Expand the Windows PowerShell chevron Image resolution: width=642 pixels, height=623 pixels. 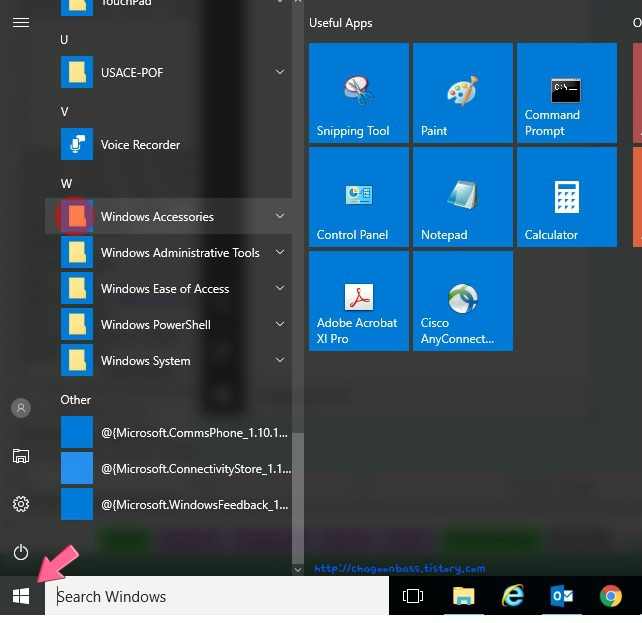[x=280, y=324]
